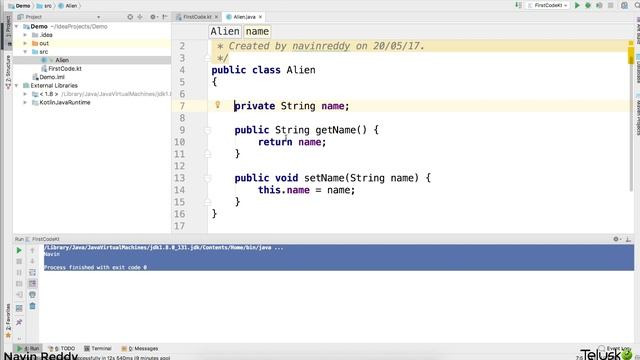Open the Favorites side tool window tab
Image resolution: width=640 pixels, height=360 pixels.
tap(8, 321)
